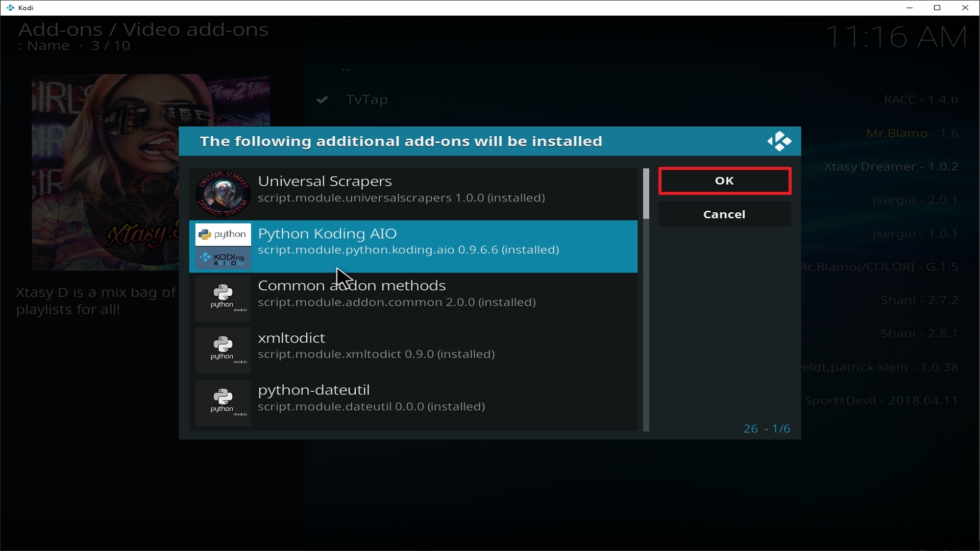Select the 'patrick-klein - 1.0.38' entry
The width and height of the screenshot is (980, 551).
[x=880, y=367]
